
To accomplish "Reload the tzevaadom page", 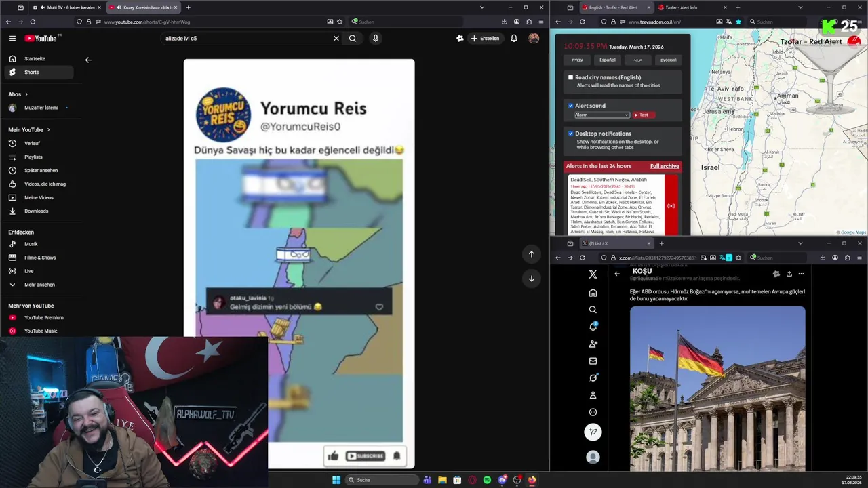I will point(583,22).
